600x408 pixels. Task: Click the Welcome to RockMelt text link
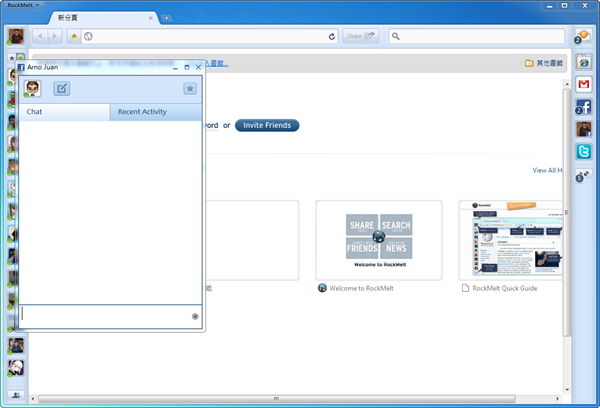click(361, 288)
